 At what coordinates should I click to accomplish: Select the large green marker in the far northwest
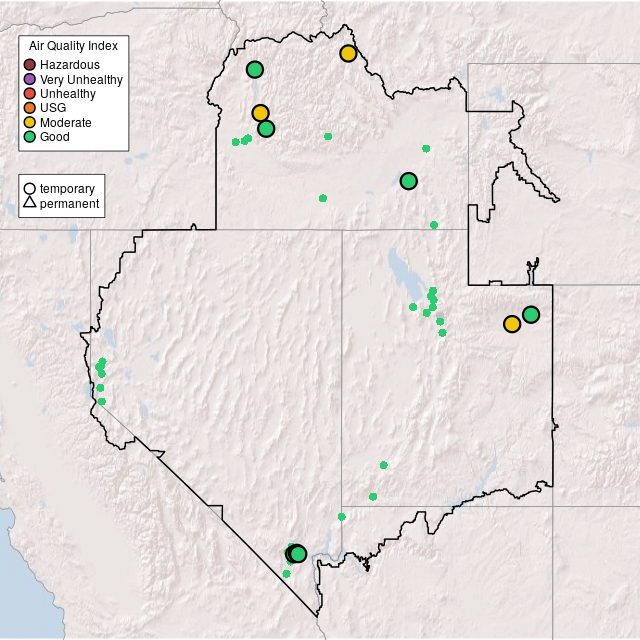(x=255, y=69)
